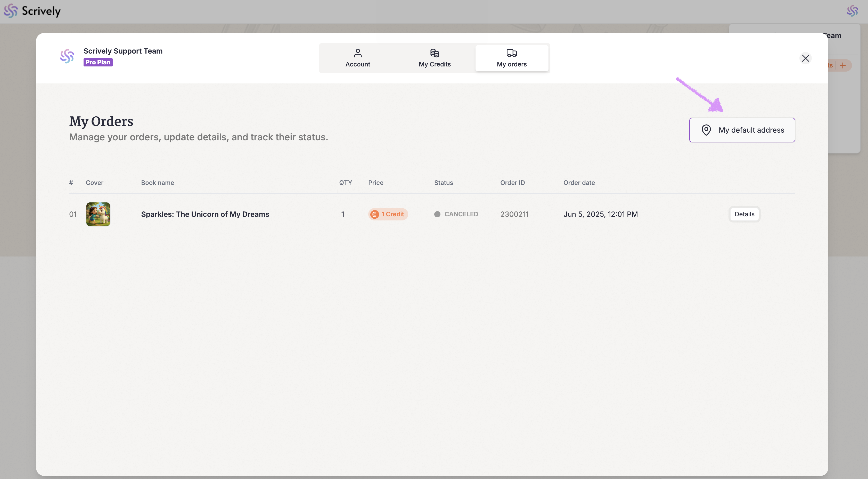Viewport: 868px width, 479px height.
Task: Click the Sparkles unicorn book cover thumbnail
Action: [x=98, y=214]
